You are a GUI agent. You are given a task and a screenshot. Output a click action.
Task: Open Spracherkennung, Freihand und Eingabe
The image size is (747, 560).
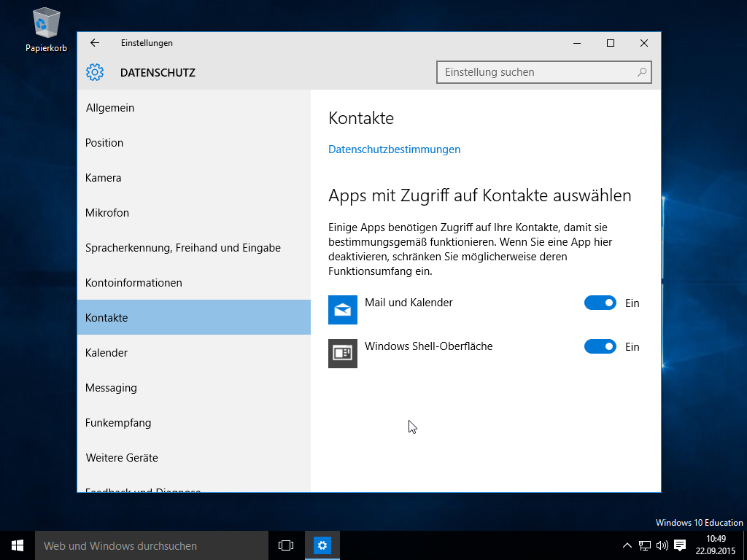194,248
